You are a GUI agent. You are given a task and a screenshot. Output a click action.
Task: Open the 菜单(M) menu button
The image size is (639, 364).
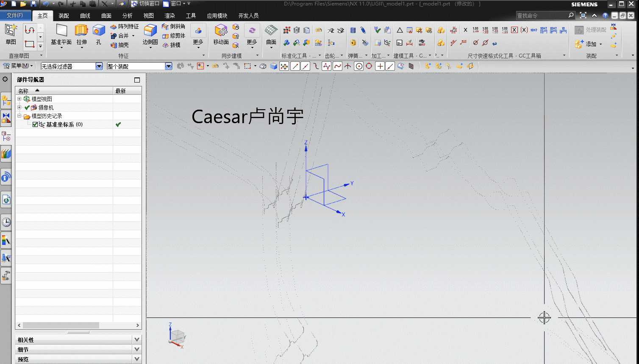click(x=17, y=66)
